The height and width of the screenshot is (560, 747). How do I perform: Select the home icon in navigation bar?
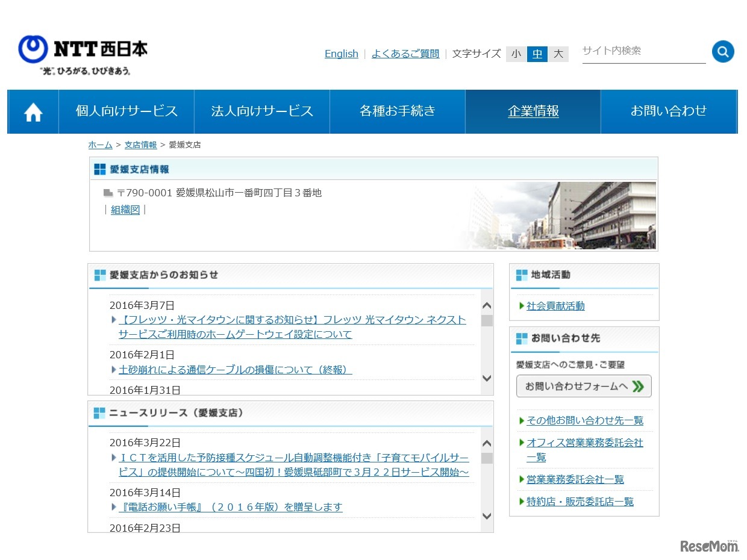pos(32,111)
